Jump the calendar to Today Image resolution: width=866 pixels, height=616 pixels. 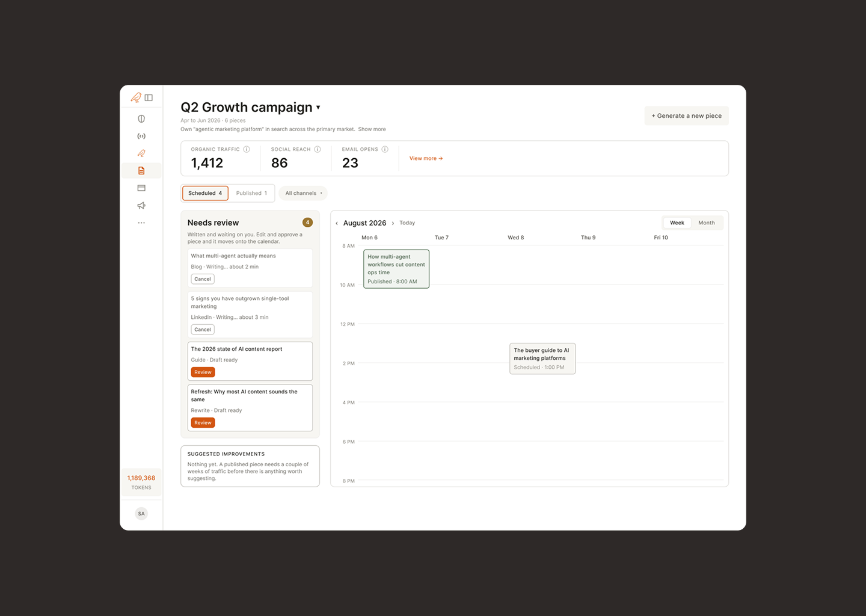coord(407,223)
